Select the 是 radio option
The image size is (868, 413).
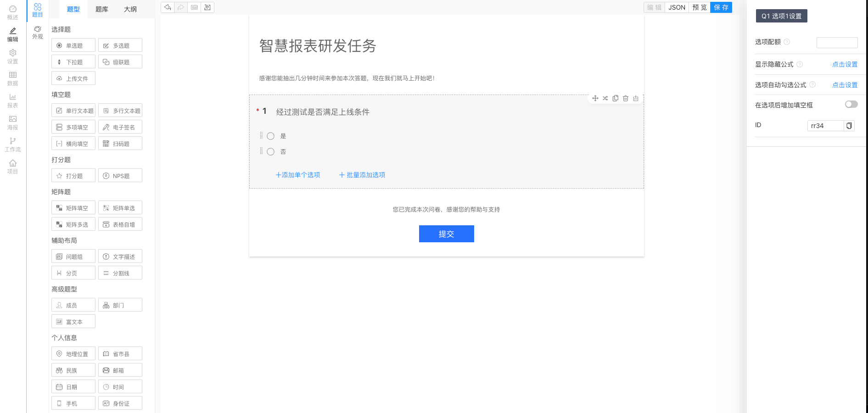[270, 136]
